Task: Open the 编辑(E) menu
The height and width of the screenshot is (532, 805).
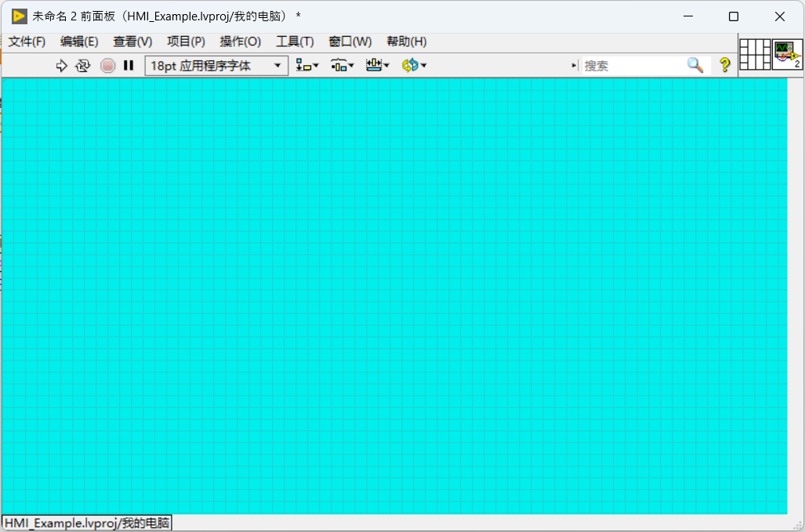Action: point(79,42)
